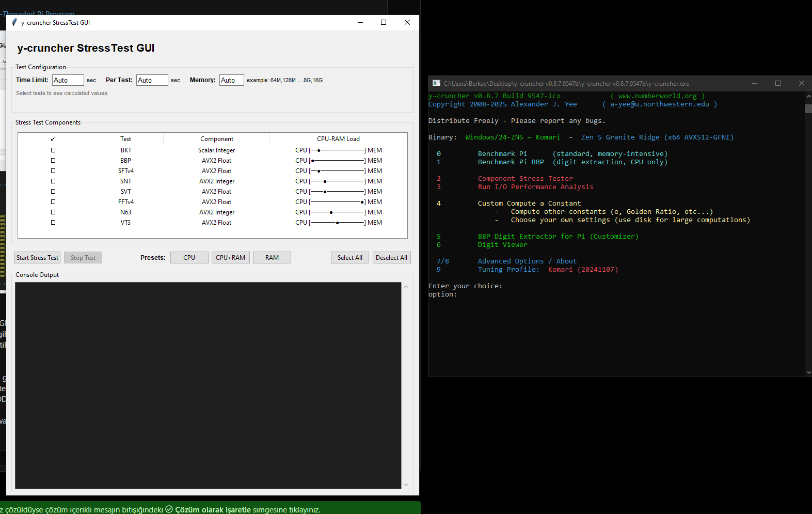Viewport: 812px width, 514px height.
Task: Click the CPU-RAM Load column header
Action: [x=339, y=139]
